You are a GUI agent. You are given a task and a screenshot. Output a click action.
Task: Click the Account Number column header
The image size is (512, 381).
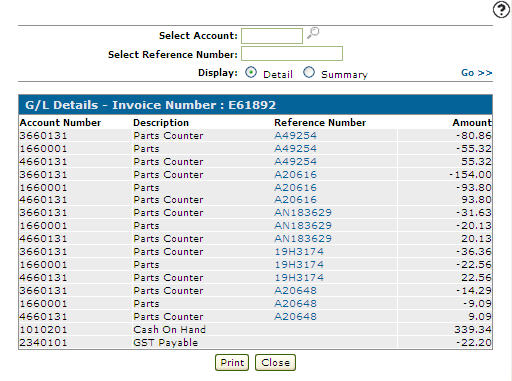click(x=60, y=122)
